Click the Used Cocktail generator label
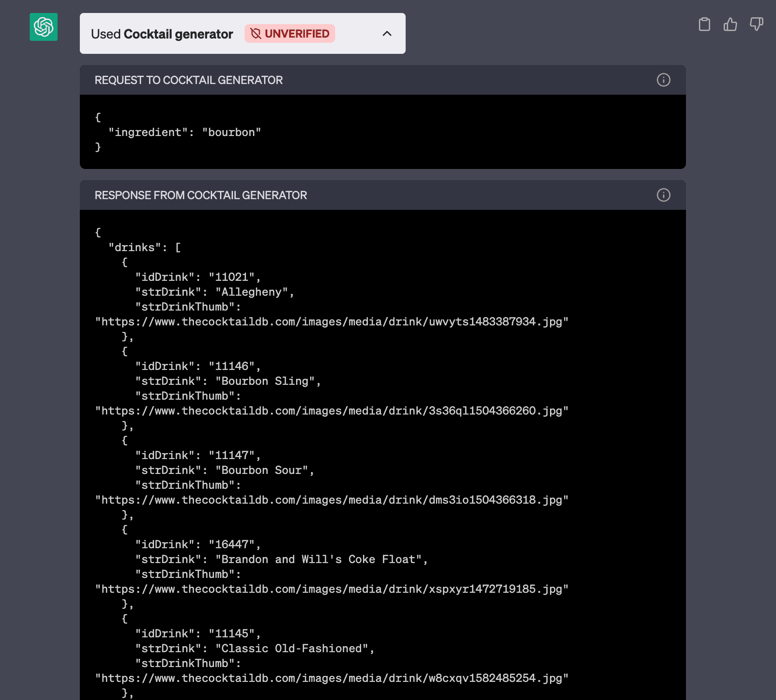This screenshot has height=700, width=776. (162, 34)
